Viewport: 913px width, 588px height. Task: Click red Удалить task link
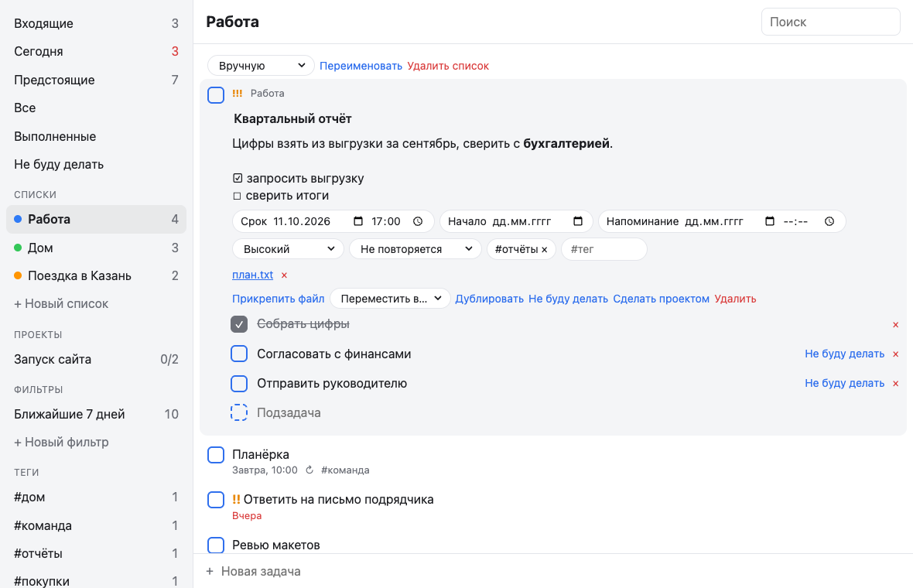pos(735,299)
